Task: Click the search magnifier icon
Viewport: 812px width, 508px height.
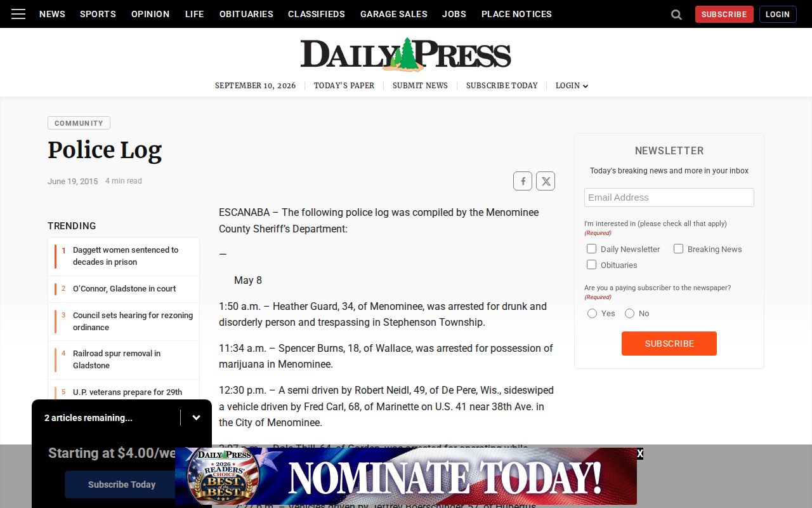Action: (676, 15)
